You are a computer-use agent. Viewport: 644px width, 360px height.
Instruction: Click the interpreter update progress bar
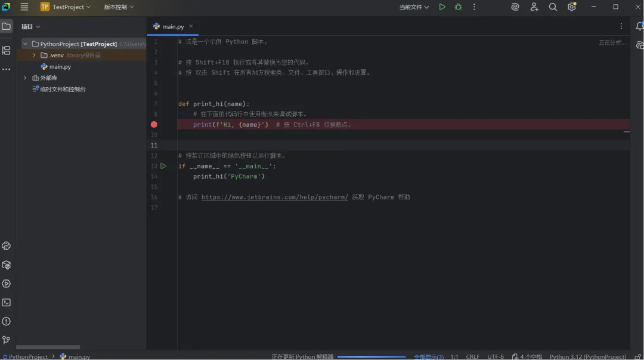[371, 356]
